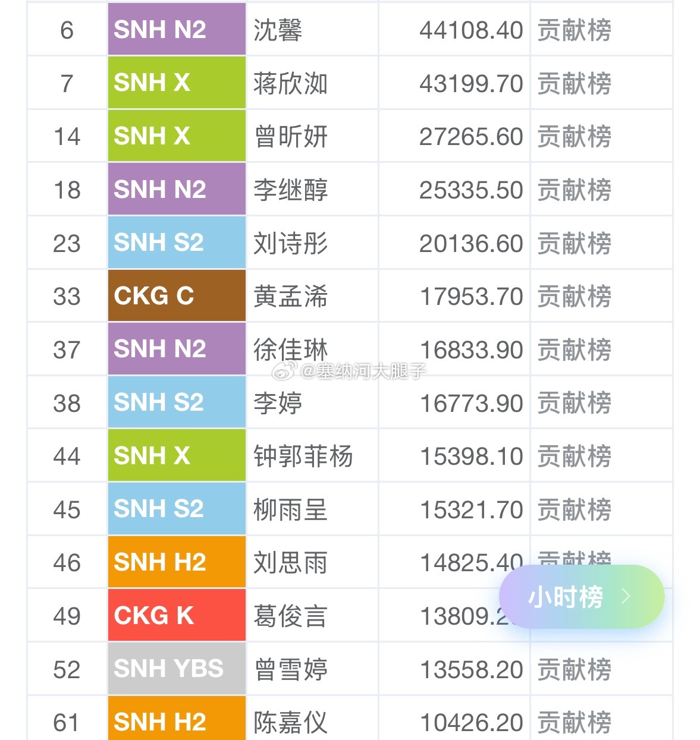Open 贡献榜 link for 黄孟浠
This screenshot has width=700, height=740.
tap(574, 297)
